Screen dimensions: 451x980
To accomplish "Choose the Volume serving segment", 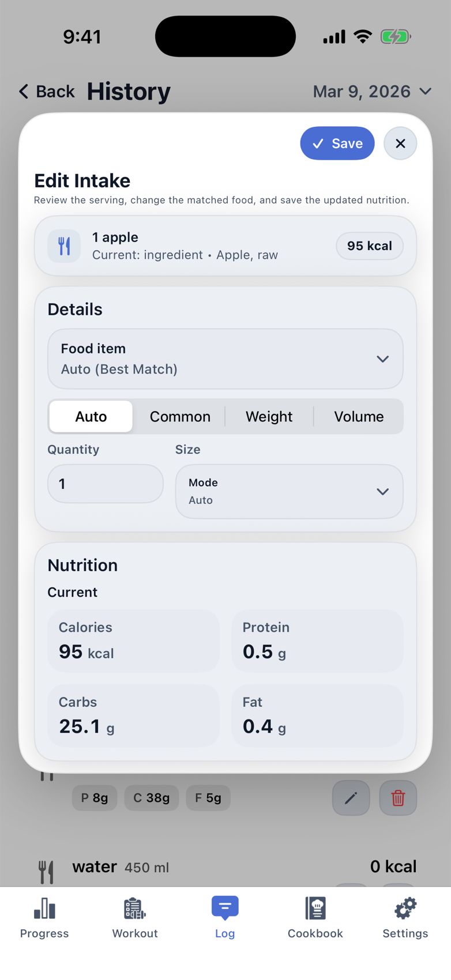I will click(359, 416).
